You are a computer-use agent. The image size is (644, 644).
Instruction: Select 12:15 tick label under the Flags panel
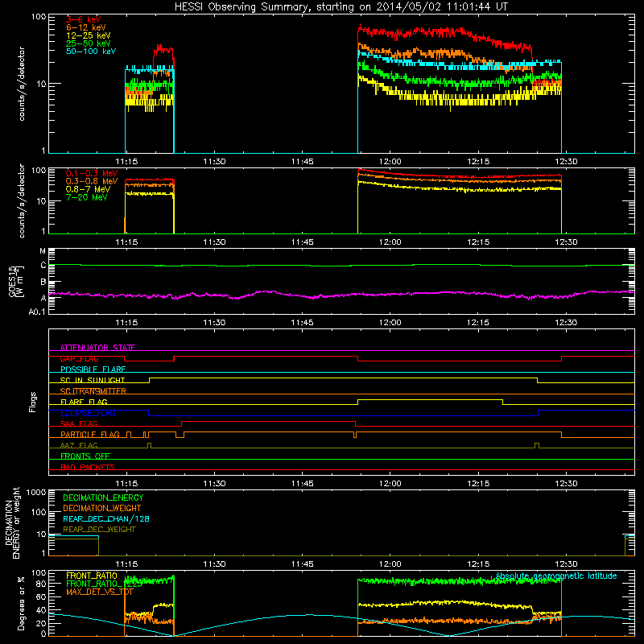477,484
